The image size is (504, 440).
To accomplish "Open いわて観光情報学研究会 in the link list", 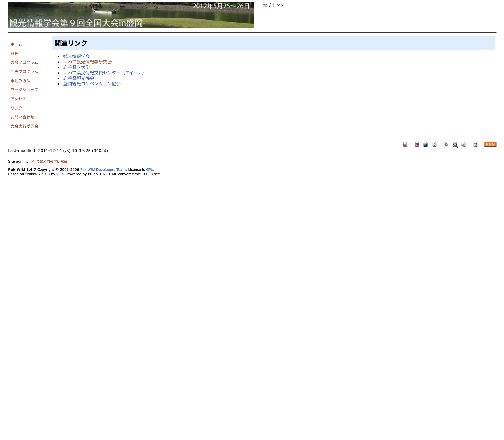I will [x=87, y=62].
